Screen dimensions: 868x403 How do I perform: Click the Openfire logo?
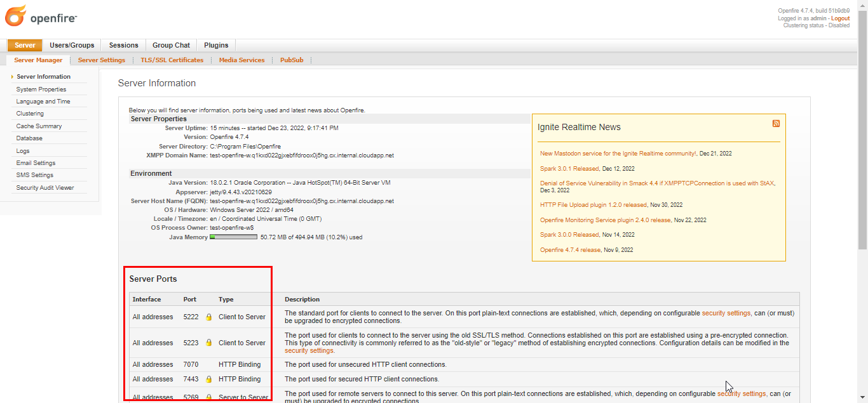click(41, 16)
